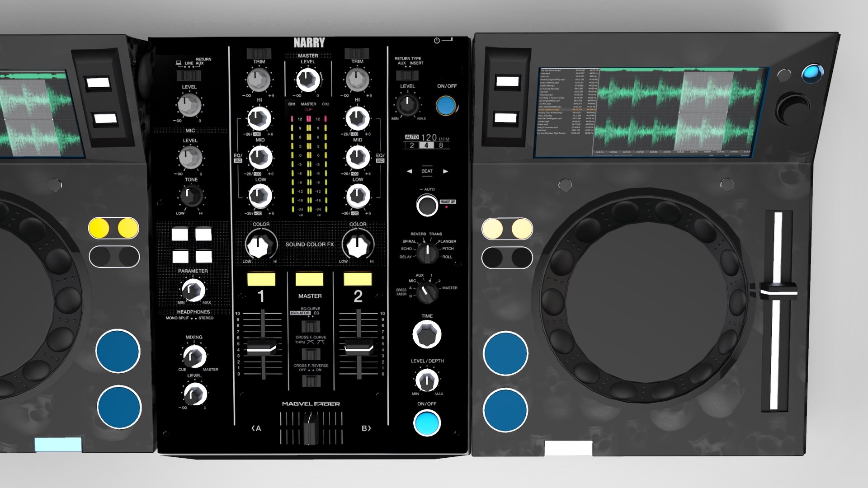Click the Master Level knob
The width and height of the screenshot is (868, 488).
pyautogui.click(x=308, y=80)
